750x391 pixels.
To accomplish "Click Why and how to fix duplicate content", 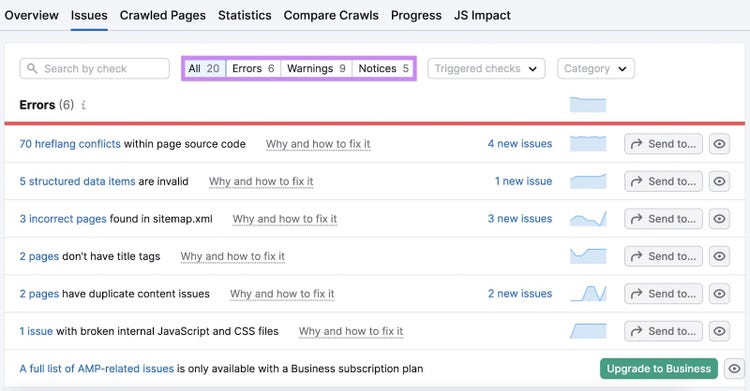I will (282, 294).
